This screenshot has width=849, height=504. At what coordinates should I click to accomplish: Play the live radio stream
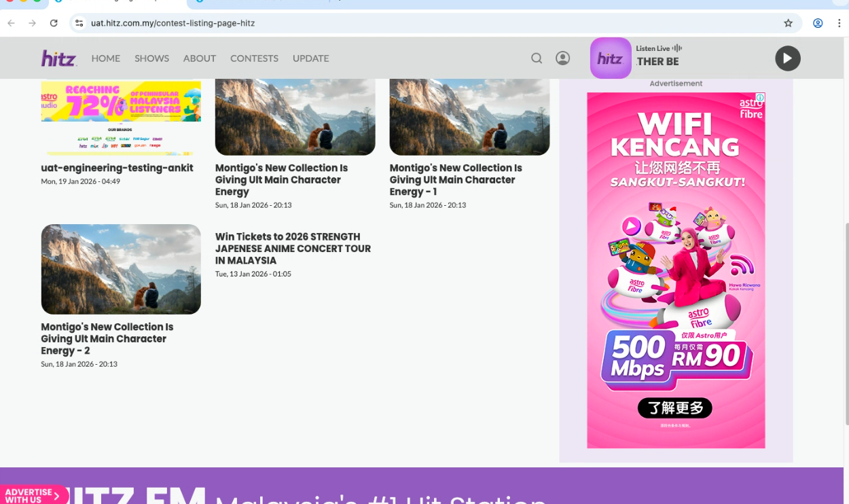click(788, 58)
